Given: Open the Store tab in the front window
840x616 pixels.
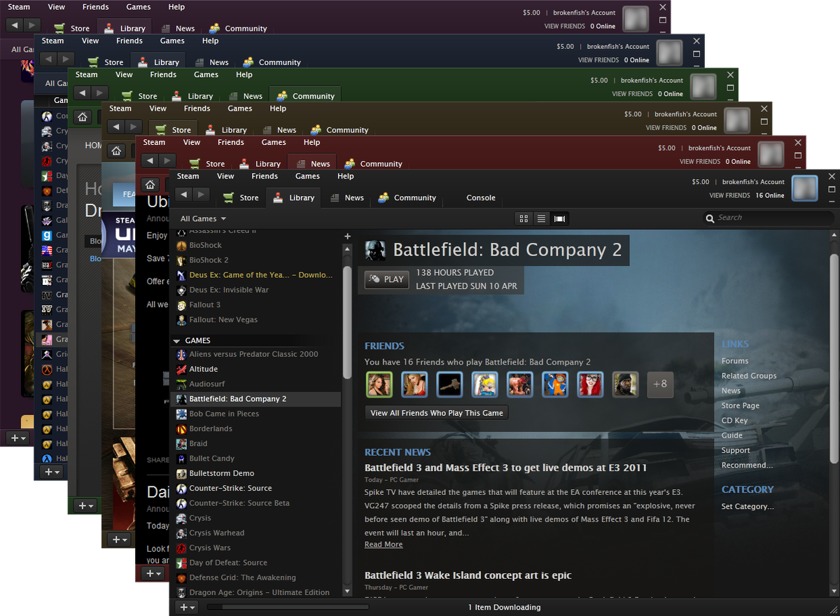Looking at the screenshot, I should 241,198.
